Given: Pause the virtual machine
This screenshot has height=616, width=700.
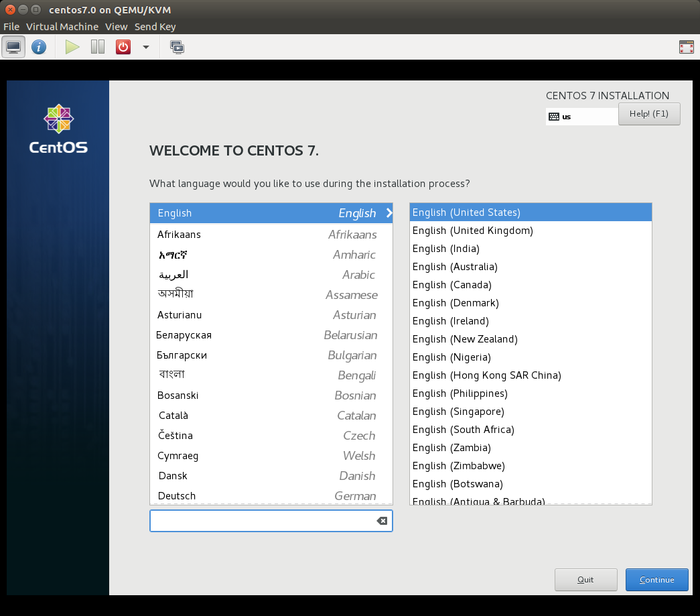Looking at the screenshot, I should click(98, 47).
